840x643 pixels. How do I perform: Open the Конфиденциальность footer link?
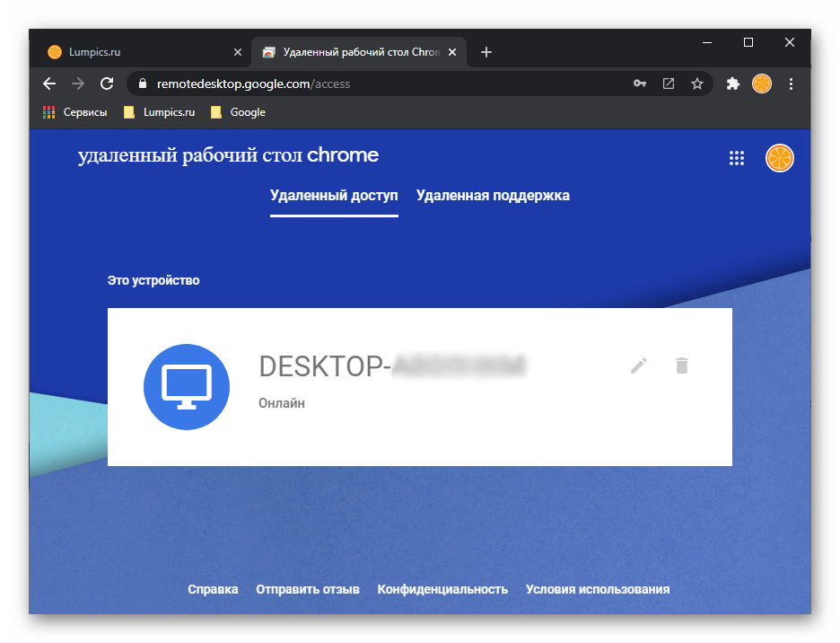coord(442,589)
